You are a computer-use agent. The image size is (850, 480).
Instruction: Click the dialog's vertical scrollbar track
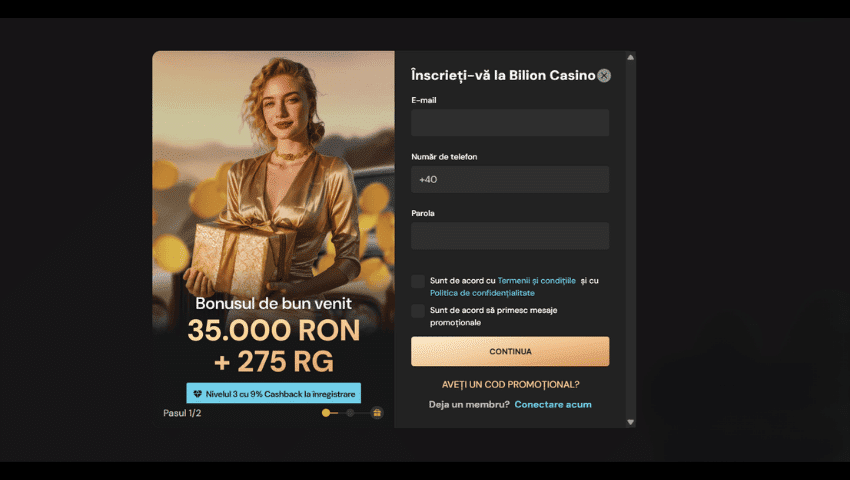(630, 239)
